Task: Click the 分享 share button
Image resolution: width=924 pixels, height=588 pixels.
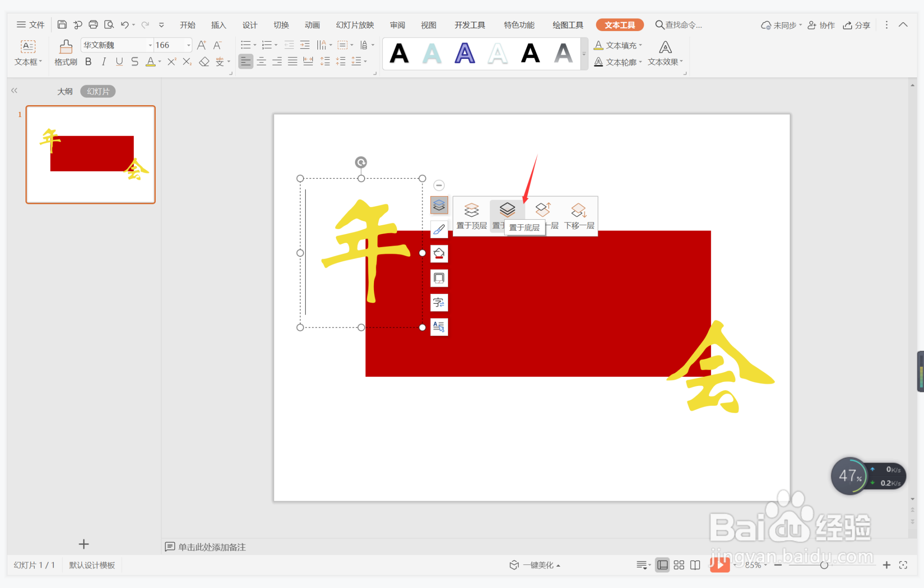Action: pos(857,25)
